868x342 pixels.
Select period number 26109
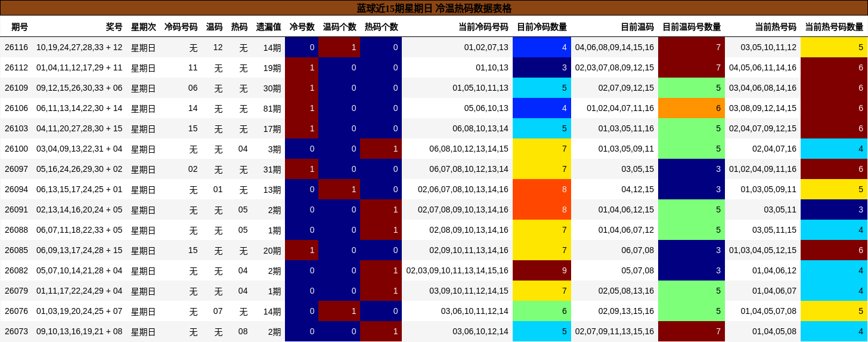pos(16,88)
